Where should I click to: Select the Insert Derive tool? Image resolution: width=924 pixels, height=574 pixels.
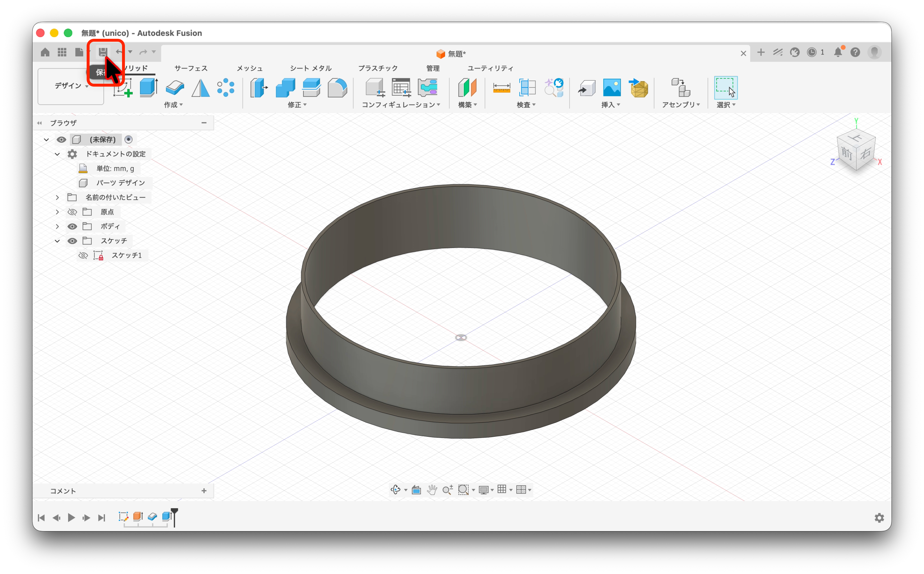coord(587,88)
